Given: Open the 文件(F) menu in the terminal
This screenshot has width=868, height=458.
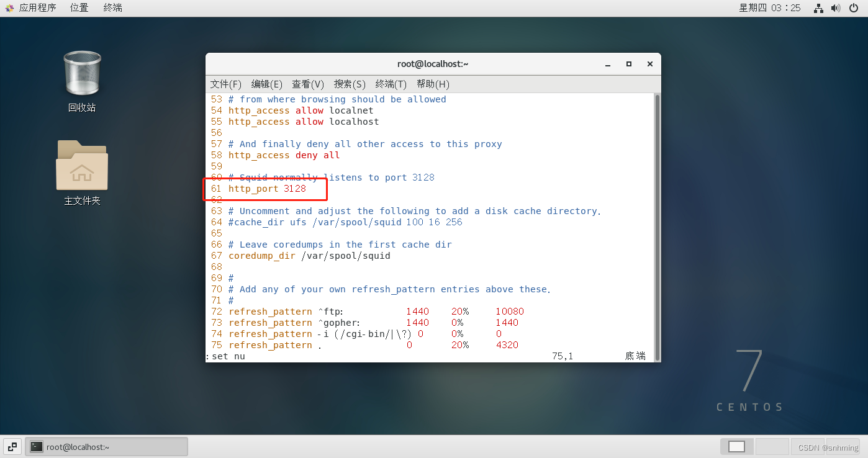Looking at the screenshot, I should [x=225, y=84].
